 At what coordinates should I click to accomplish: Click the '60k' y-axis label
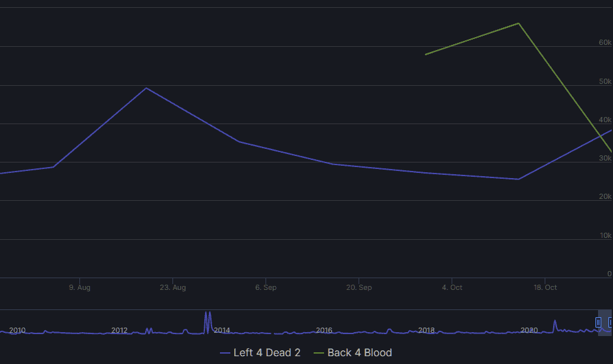point(605,42)
